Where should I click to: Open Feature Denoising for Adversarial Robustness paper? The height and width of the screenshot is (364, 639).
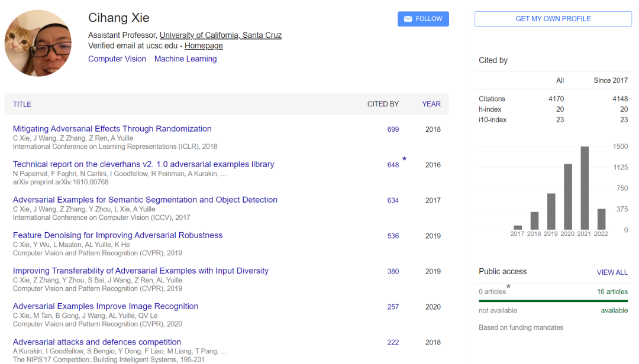coord(118,235)
